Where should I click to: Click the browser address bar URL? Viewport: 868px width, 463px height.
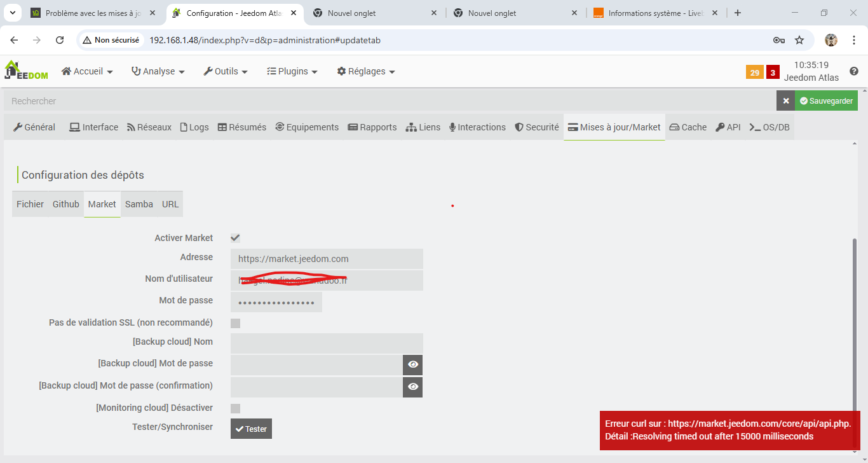point(265,40)
